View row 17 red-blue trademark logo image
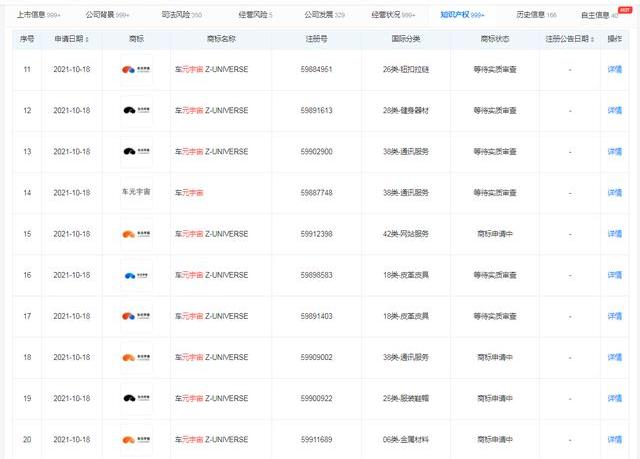This screenshot has width=640, height=459. coord(136,317)
